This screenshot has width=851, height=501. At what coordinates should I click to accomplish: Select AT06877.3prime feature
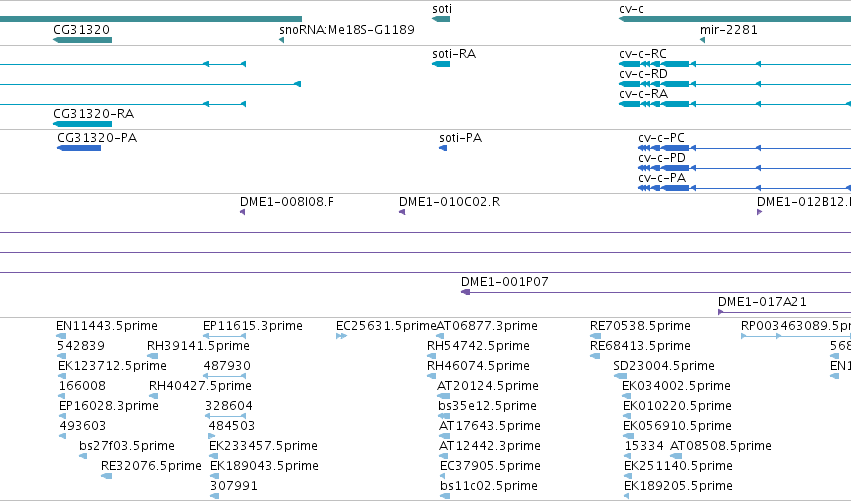[440, 336]
